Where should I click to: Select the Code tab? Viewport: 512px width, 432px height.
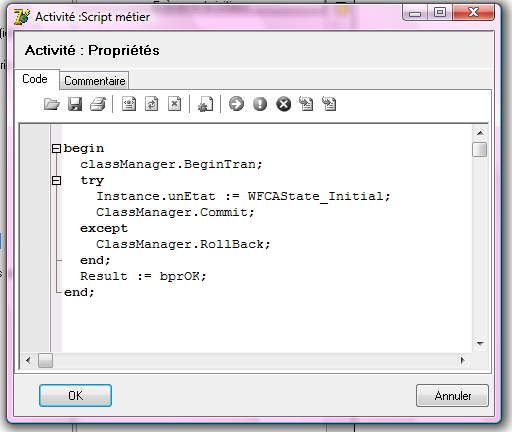point(35,79)
